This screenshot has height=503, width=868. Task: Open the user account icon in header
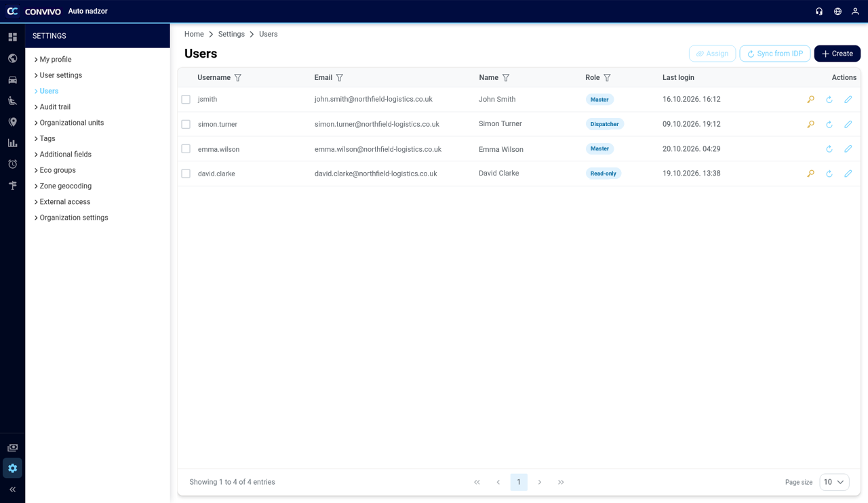(855, 12)
